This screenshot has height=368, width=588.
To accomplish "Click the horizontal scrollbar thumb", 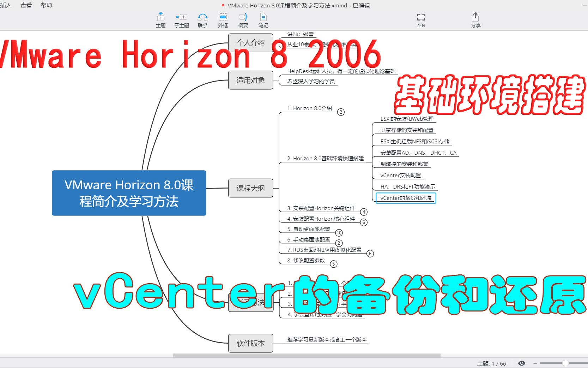I will [307, 356].
